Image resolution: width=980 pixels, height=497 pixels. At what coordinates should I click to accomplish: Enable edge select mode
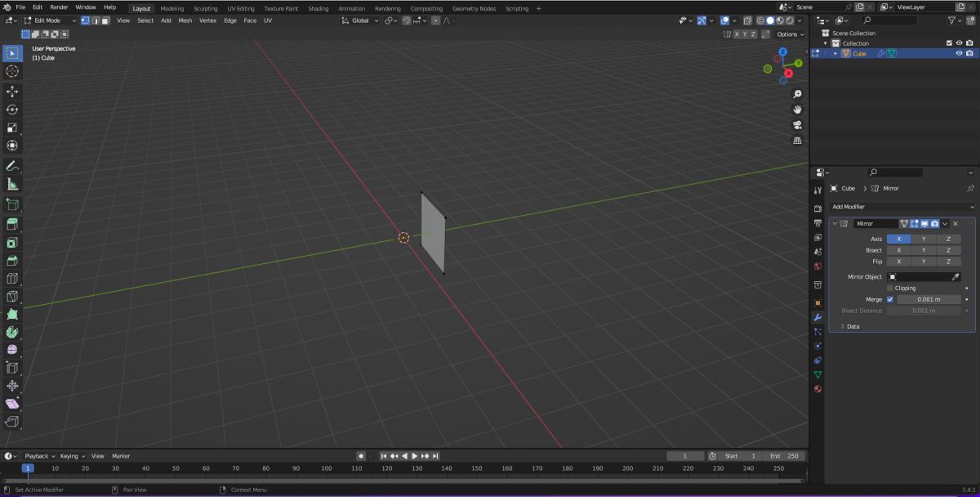coord(96,20)
